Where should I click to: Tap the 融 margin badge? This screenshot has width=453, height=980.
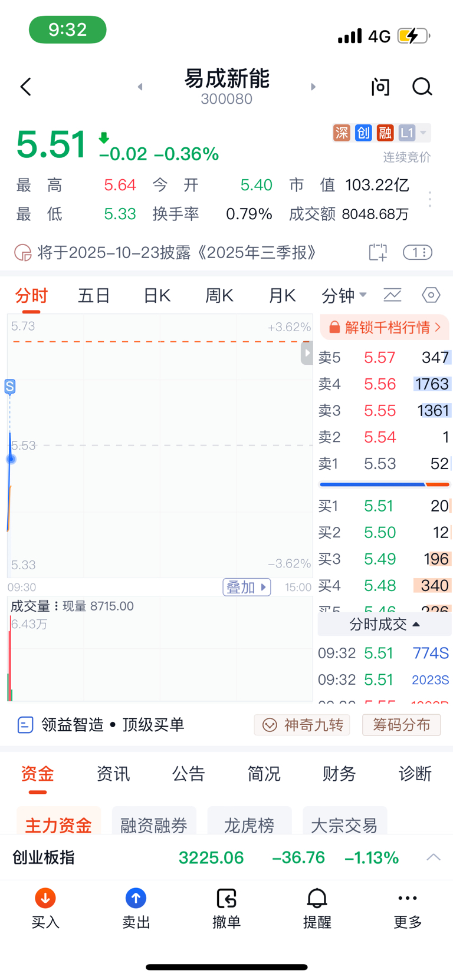point(385,133)
